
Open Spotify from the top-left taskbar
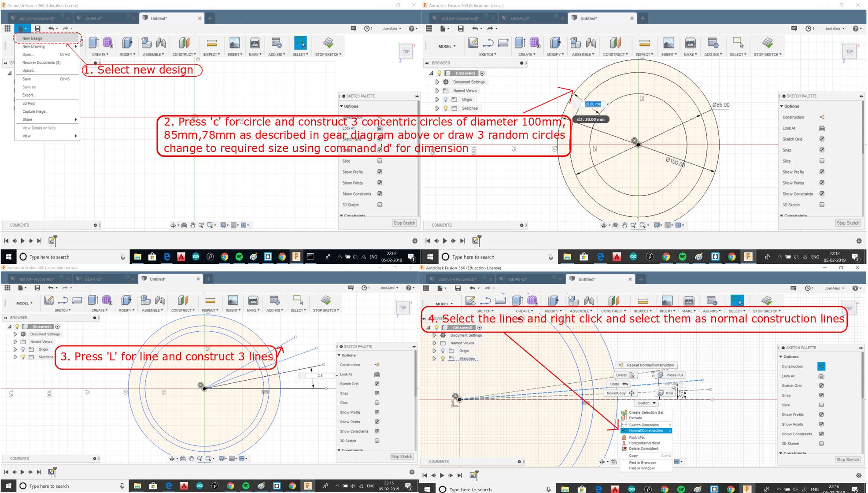239,257
